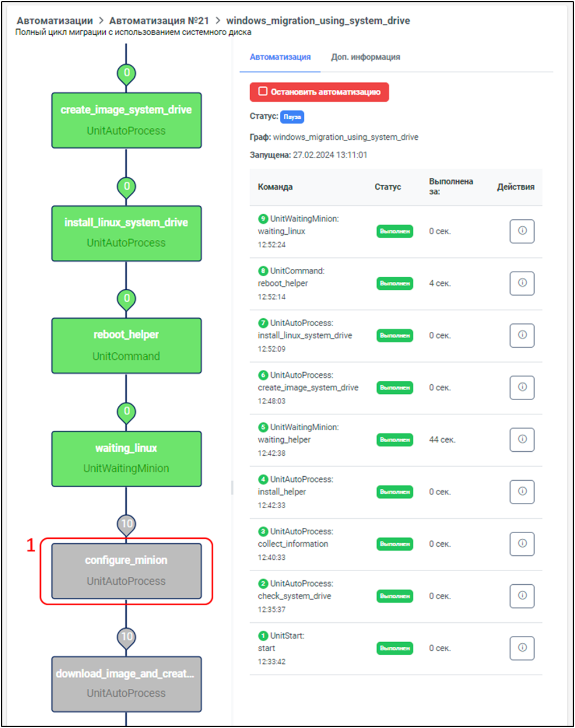575x728 pixels.
Task: Open info for the waiting_linux command row
Action: click(522, 231)
